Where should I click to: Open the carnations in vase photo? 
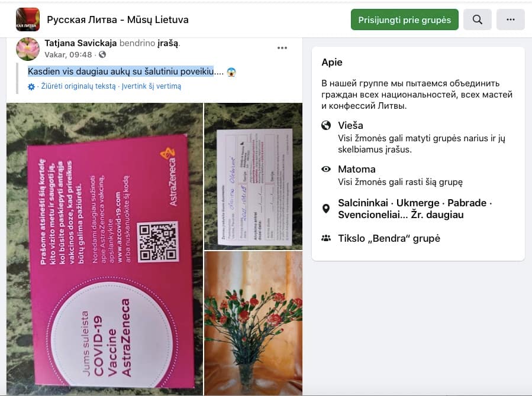point(253,323)
